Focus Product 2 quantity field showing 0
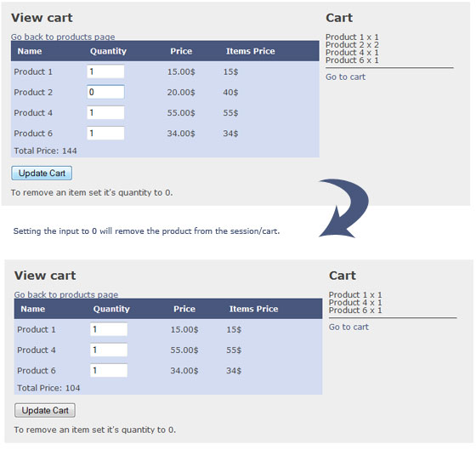Screen dimensions: 476x450 click(x=105, y=92)
